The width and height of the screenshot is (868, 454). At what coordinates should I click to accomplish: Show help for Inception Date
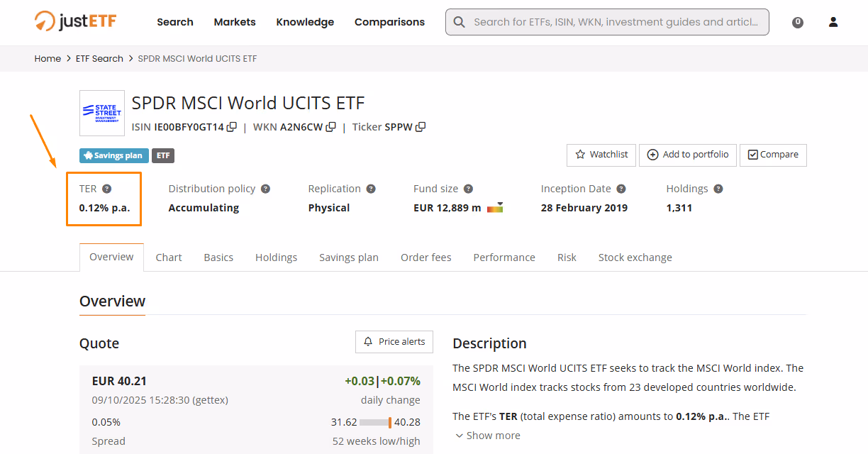coord(621,189)
